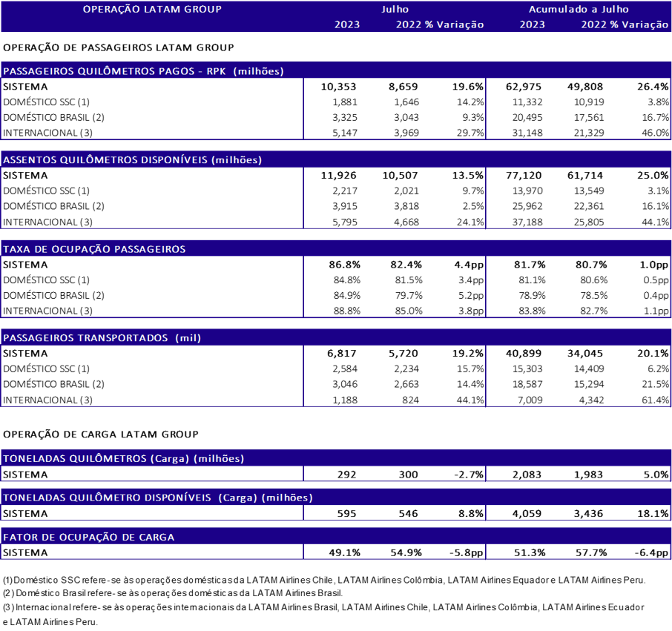Select the "ASSENTOS QUILÔMETROS DISPONÍVEIS" section header
Viewport: 672px width, 631px height.
[133, 160]
